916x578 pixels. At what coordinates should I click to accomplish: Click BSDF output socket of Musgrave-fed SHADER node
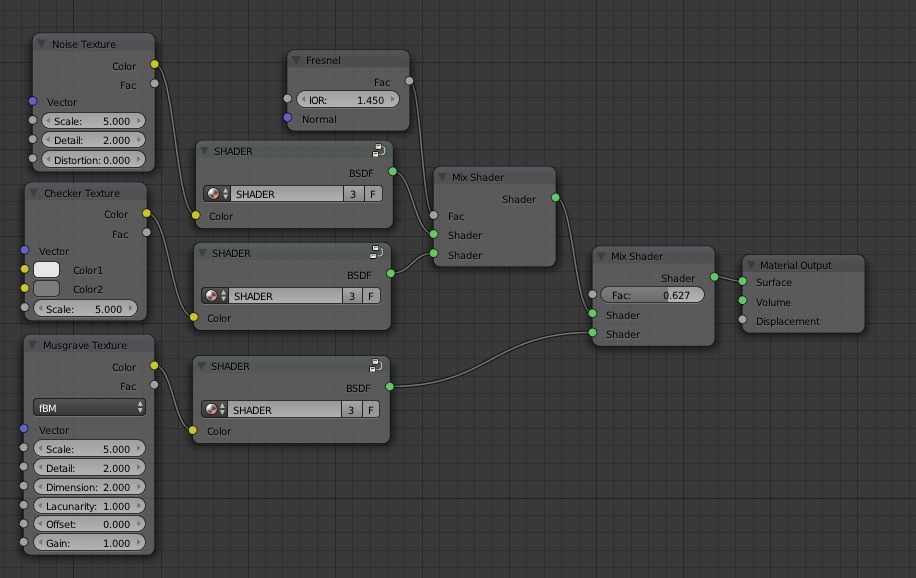point(390,386)
